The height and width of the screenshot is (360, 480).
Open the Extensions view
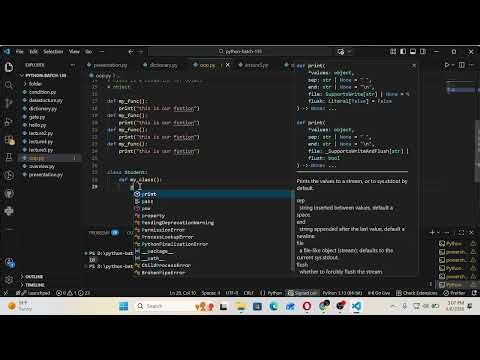9,140
